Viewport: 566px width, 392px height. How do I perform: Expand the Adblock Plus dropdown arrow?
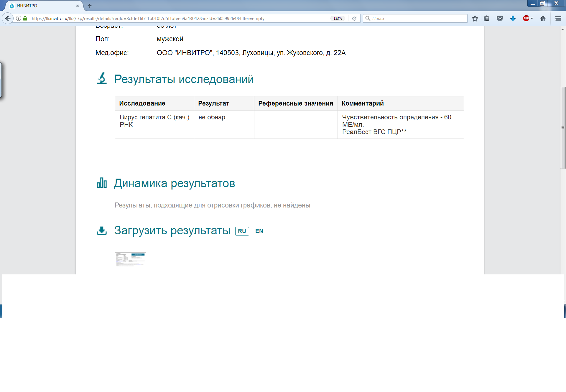[x=532, y=18]
